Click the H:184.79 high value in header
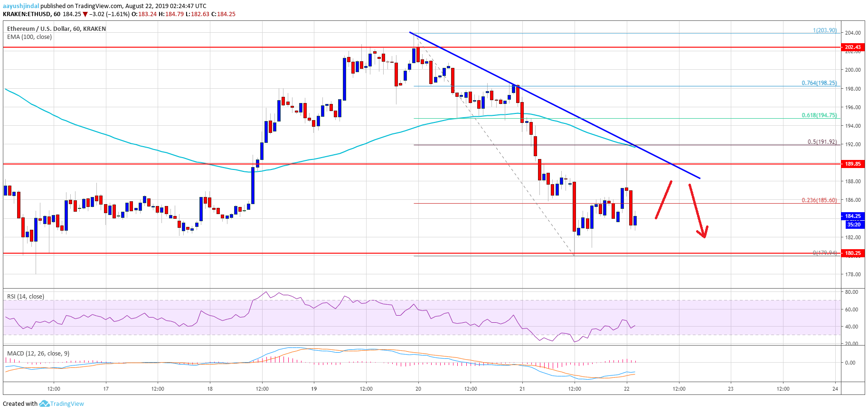This screenshot has height=412, width=868. point(171,14)
